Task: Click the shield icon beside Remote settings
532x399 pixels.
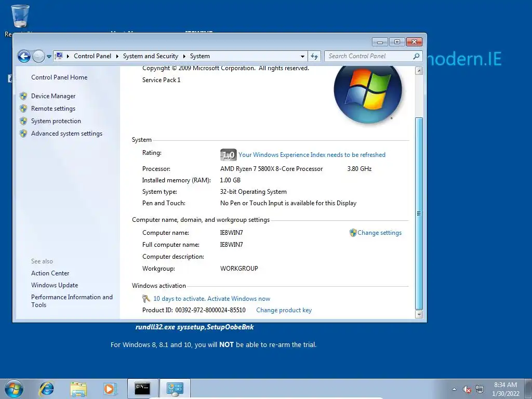Action: (23, 109)
